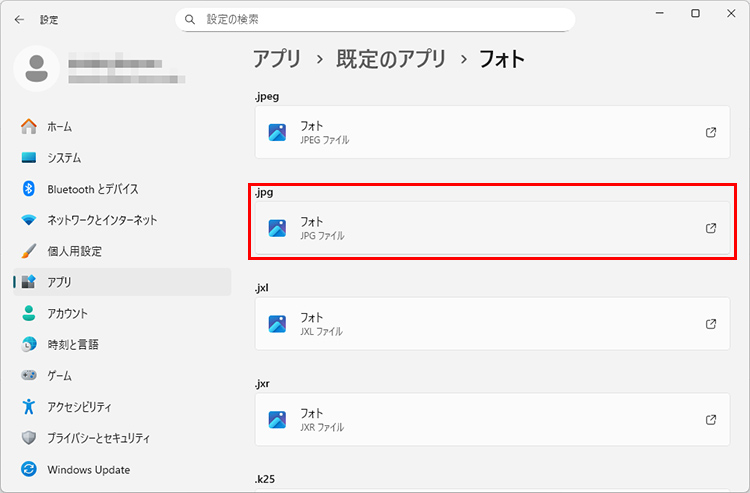This screenshot has width=750, height=493.
Task: Click the フォト entry for .jxl files
Action: click(x=493, y=324)
